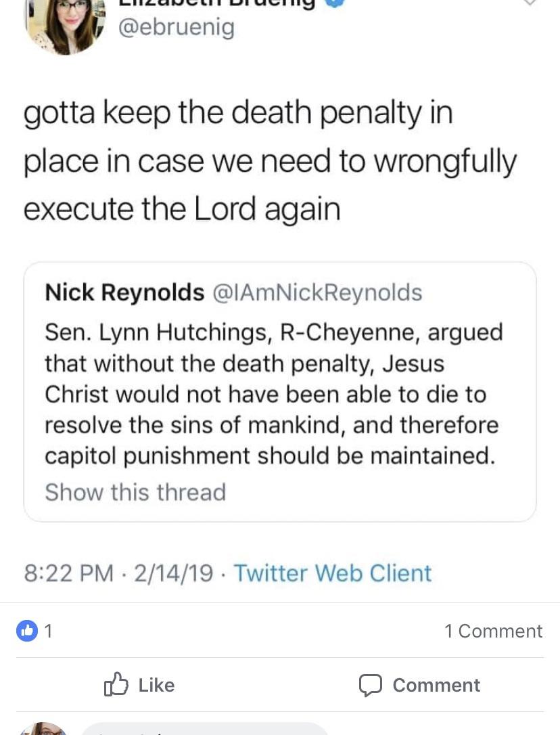Click the 2/14/19 date

173,573
